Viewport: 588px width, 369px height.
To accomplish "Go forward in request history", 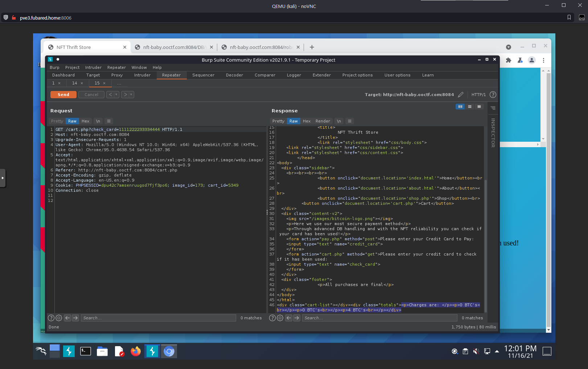I will 125,95.
